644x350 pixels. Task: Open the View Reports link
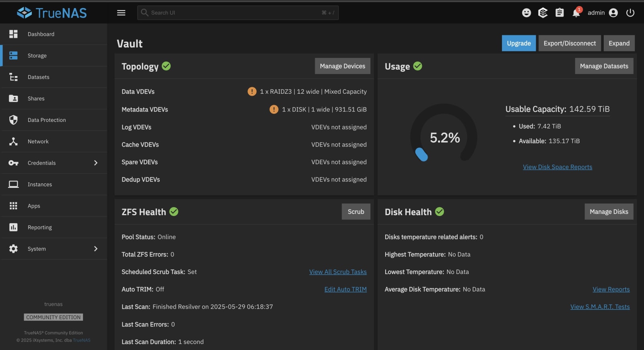tap(611, 289)
